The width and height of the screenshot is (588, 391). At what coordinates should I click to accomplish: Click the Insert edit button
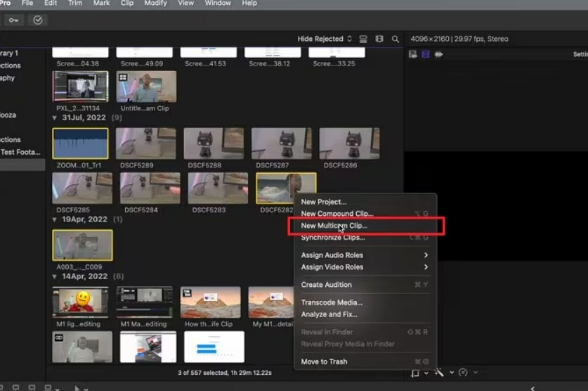point(15,387)
